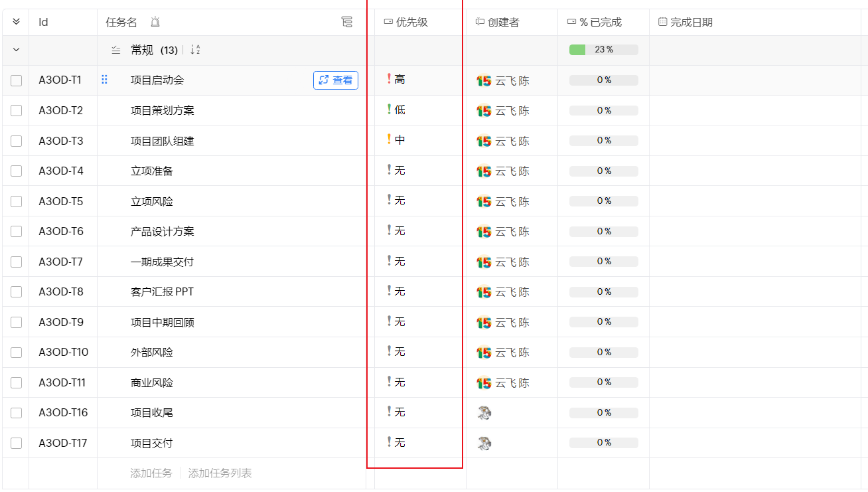This screenshot has width=868, height=492.
Task: Click the priority icon for 产品设计方案
Action: 389,230
